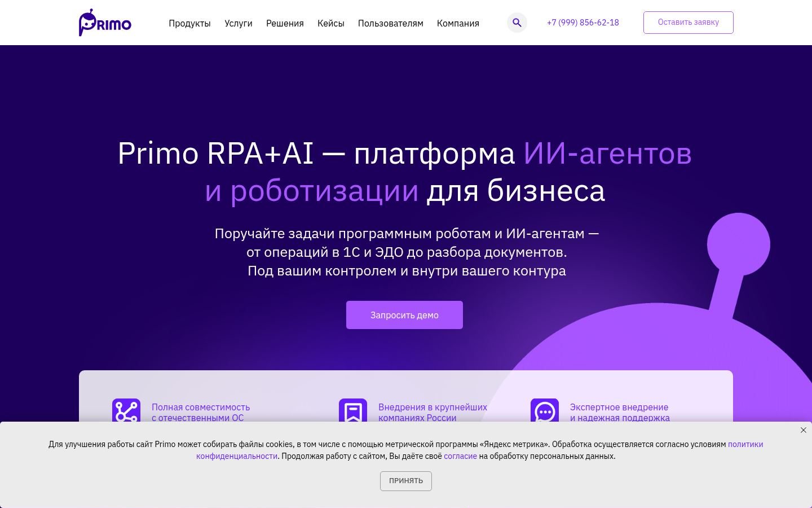Call the phone number +7 (999) 856-62-18

583,23
